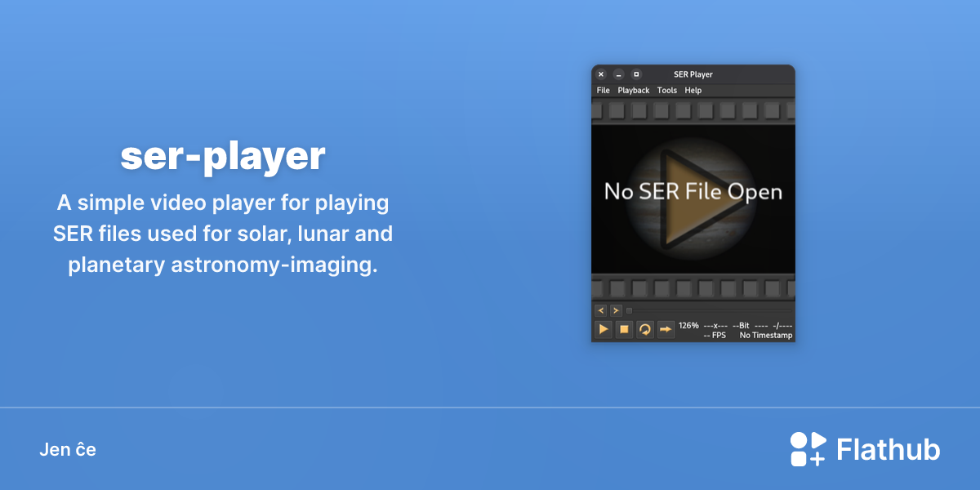
Task: Click the No Timestamp status text
Action: pyautogui.click(x=766, y=335)
